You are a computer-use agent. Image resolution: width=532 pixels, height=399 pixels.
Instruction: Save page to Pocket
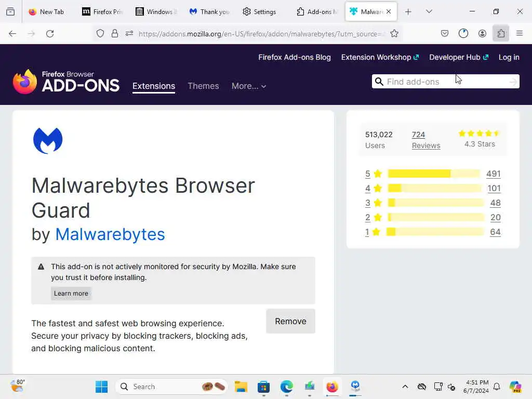(x=445, y=34)
